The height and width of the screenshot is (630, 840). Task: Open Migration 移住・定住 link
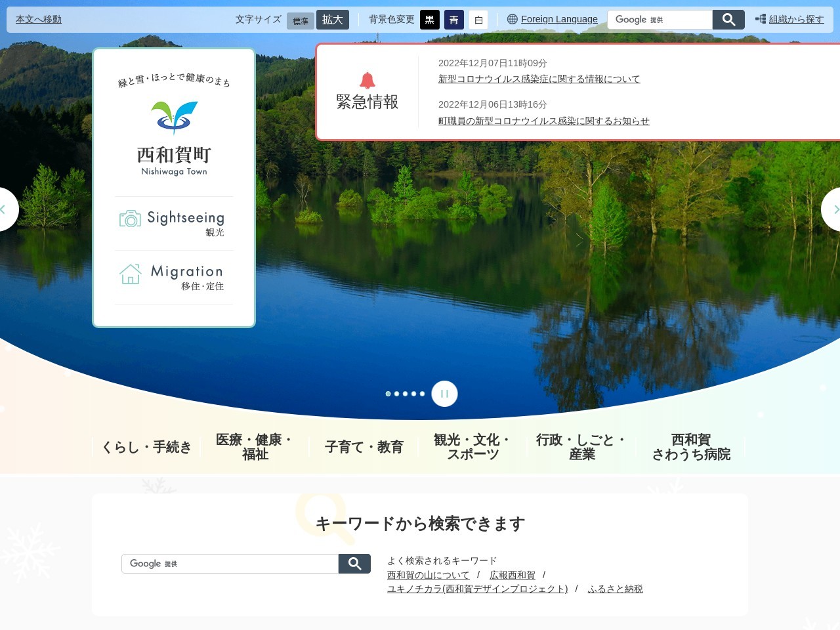point(174,277)
